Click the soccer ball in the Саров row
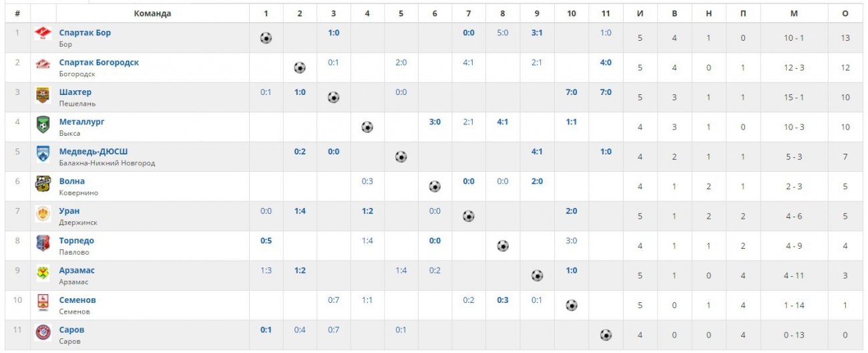This screenshot has width=868, height=353. [605, 335]
